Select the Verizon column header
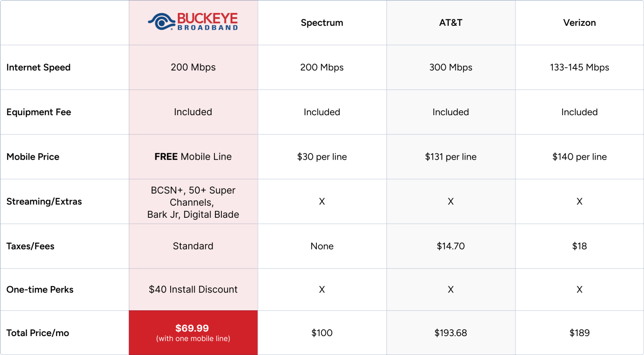Viewport: 644px width, 355px height. pos(580,23)
